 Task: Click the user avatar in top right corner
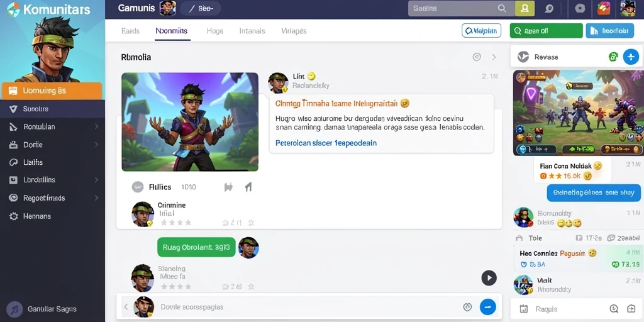click(x=628, y=8)
